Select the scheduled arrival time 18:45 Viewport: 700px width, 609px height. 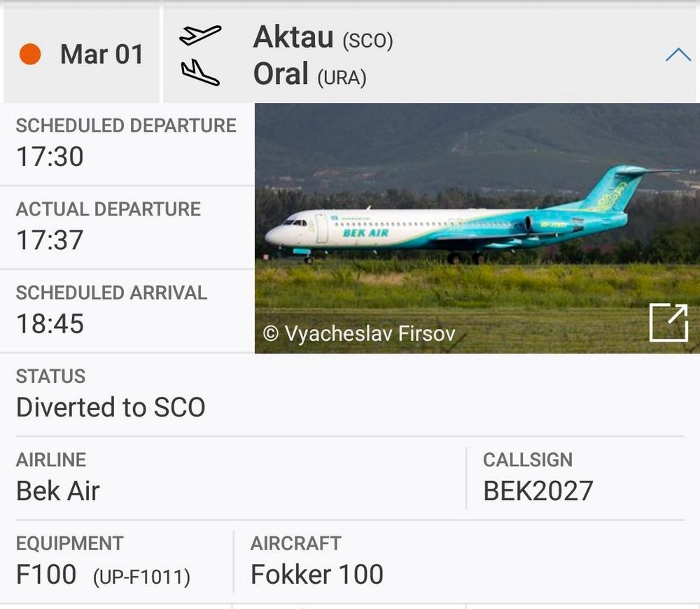click(50, 323)
